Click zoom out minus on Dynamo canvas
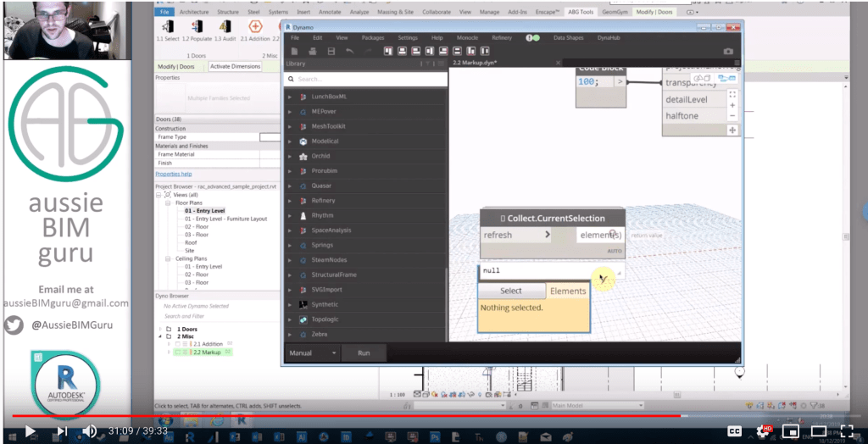 point(732,116)
